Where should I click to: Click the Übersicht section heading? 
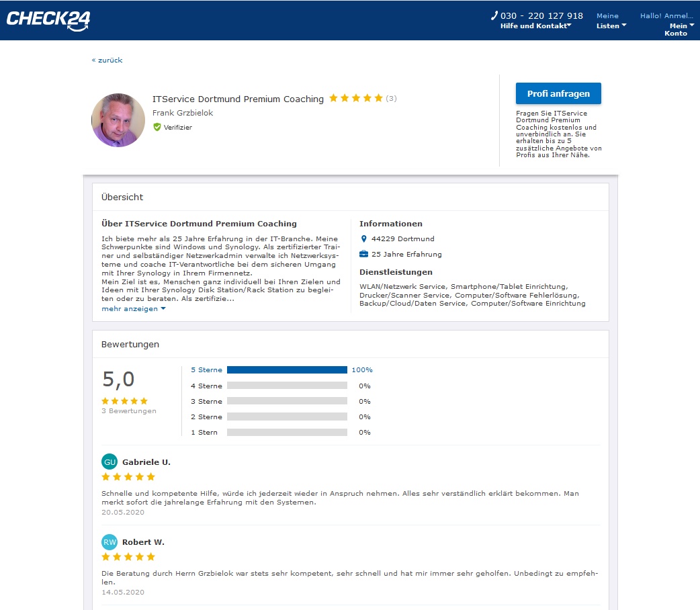coord(122,197)
